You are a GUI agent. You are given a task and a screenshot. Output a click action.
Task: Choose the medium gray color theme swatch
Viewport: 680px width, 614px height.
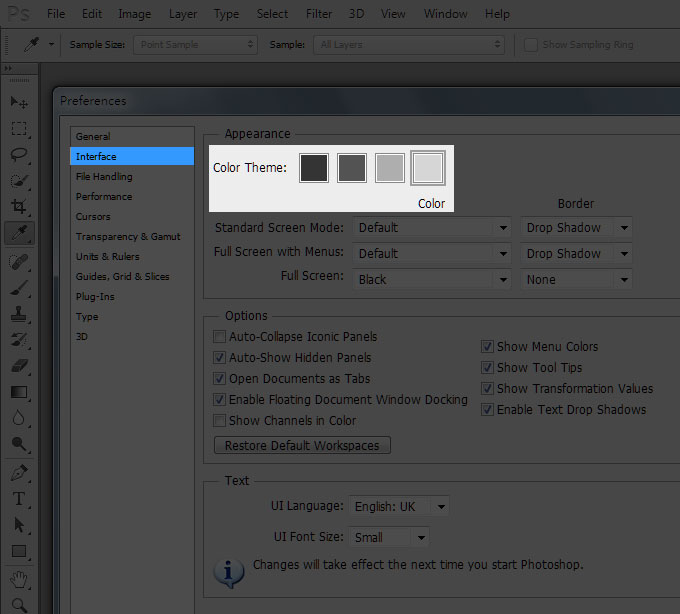[390, 168]
